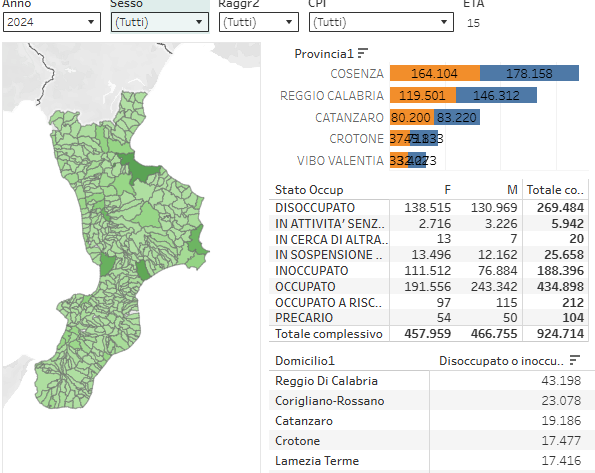The height and width of the screenshot is (473, 595).
Task: Click the Totale complessivo row label
Action: pos(329,334)
